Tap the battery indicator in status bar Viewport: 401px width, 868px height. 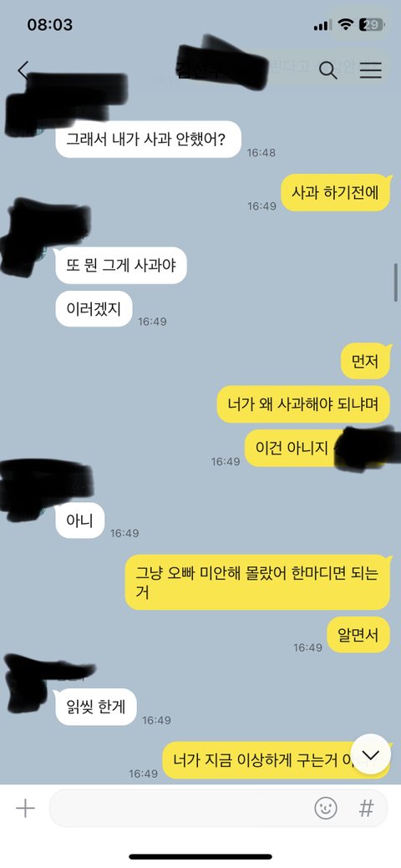pos(372,25)
